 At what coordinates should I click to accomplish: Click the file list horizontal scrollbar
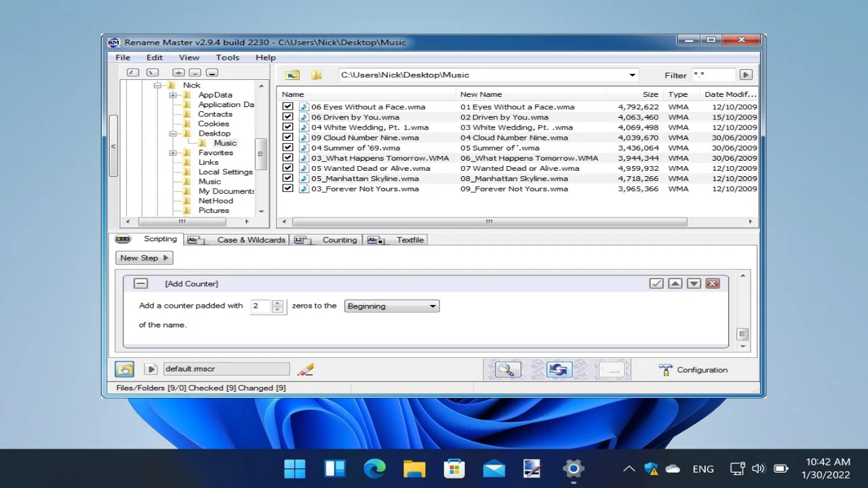click(490, 222)
